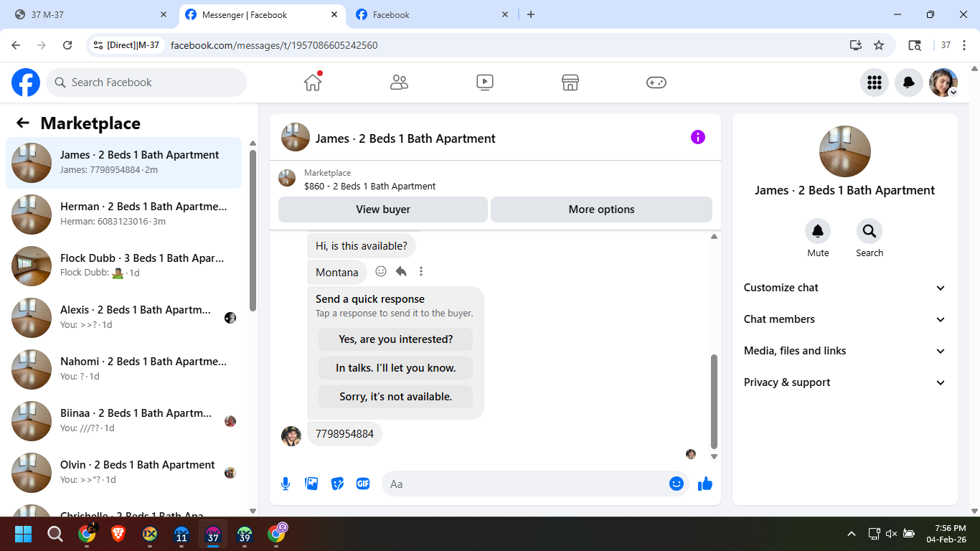Image resolution: width=980 pixels, height=551 pixels.
Task: Open Olvin conversation in the list
Action: click(x=124, y=473)
